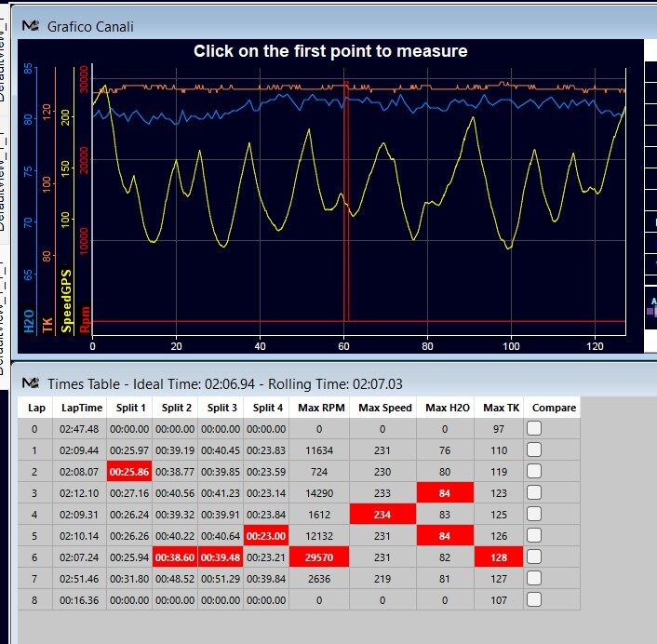Image resolution: width=657 pixels, height=644 pixels.
Task: Click the Lap column header
Action: tap(36, 408)
